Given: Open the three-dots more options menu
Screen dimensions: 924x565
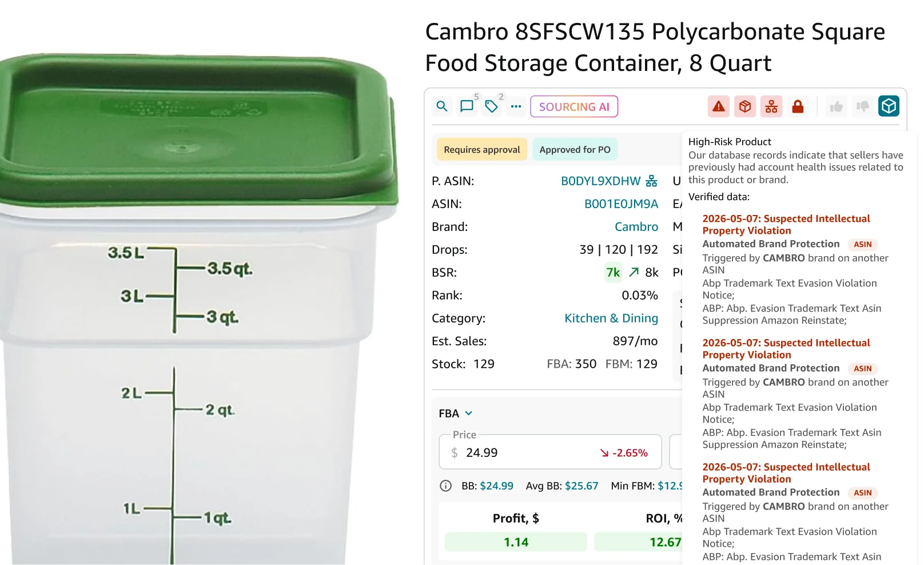Looking at the screenshot, I should pos(516,106).
